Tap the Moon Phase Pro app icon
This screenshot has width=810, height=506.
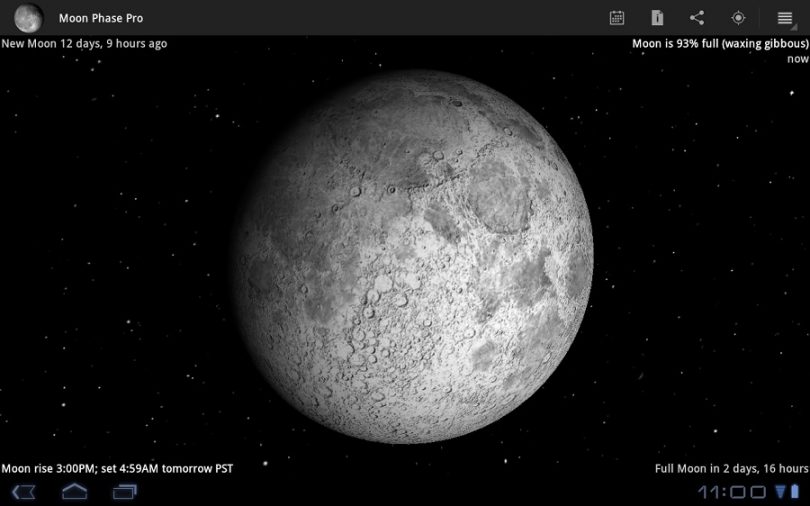click(28, 17)
